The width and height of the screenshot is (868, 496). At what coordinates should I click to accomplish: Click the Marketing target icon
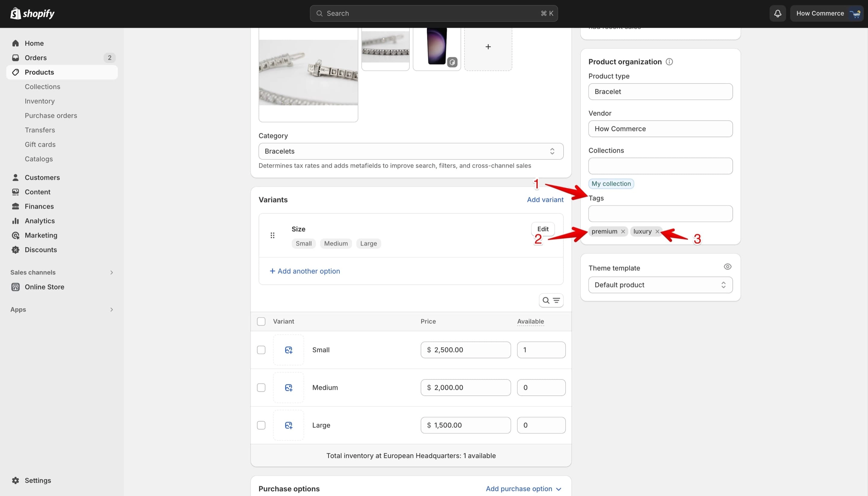[x=15, y=236]
